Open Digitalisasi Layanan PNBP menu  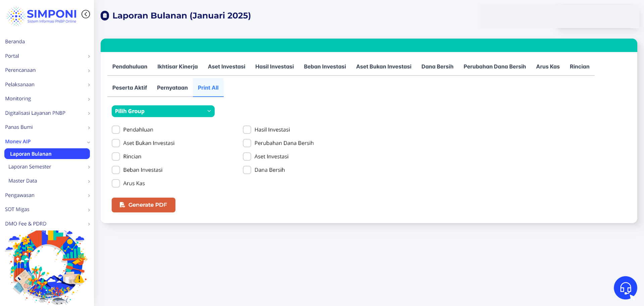click(35, 113)
